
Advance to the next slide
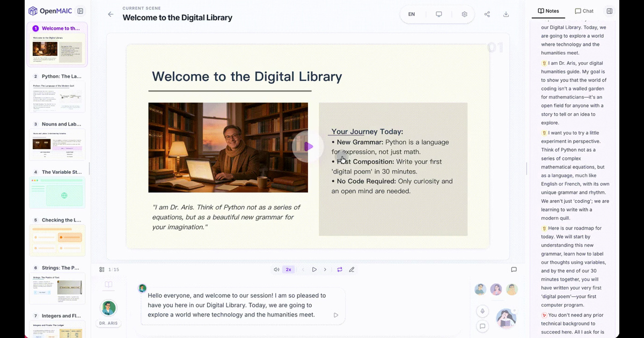(x=325, y=269)
